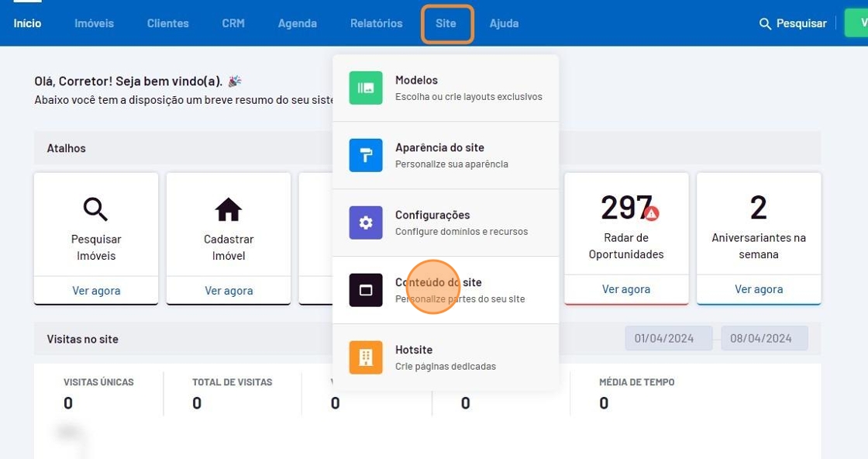868x459 pixels.
Task: Open the Imóveis menu
Action: [x=94, y=23]
